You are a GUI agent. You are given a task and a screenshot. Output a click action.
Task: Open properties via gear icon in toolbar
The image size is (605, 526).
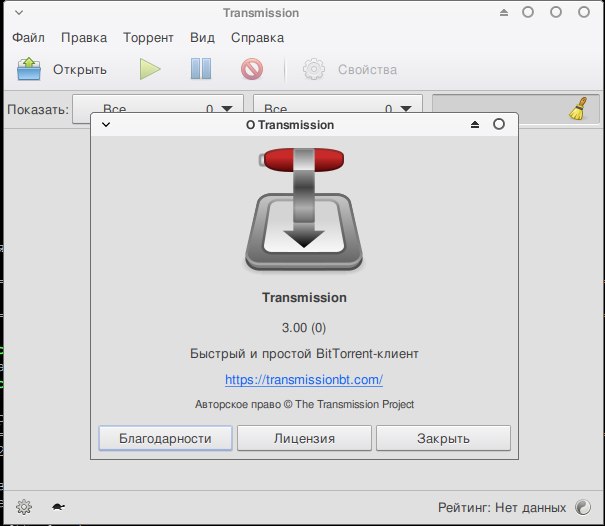point(314,69)
